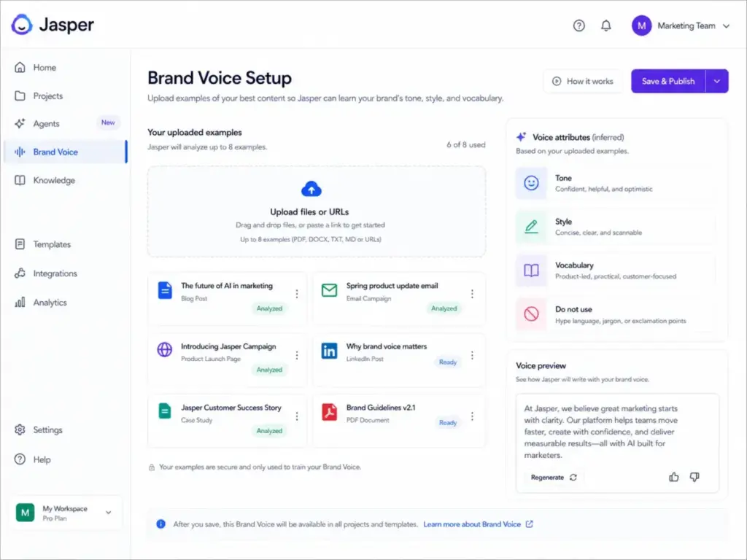Image resolution: width=747 pixels, height=560 pixels.
Task: Open options menu for Brand Guidelines v2.1
Action: tap(472, 416)
